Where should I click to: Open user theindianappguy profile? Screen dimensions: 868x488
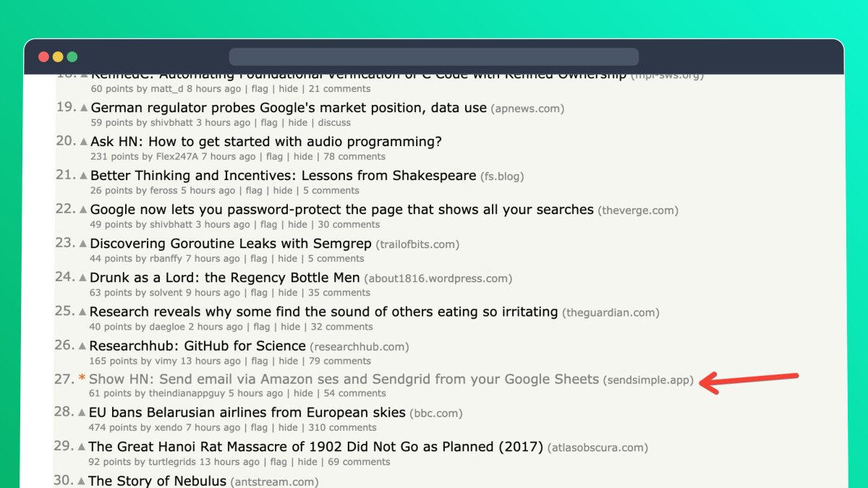point(187,393)
